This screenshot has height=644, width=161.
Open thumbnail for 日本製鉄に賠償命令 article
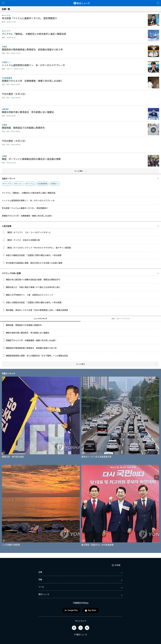(x=153, y=129)
